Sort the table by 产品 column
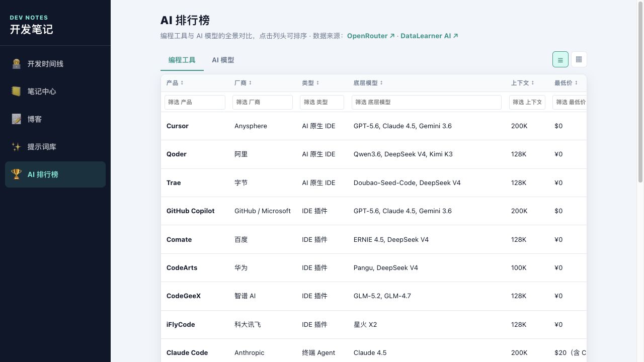 pos(175,83)
